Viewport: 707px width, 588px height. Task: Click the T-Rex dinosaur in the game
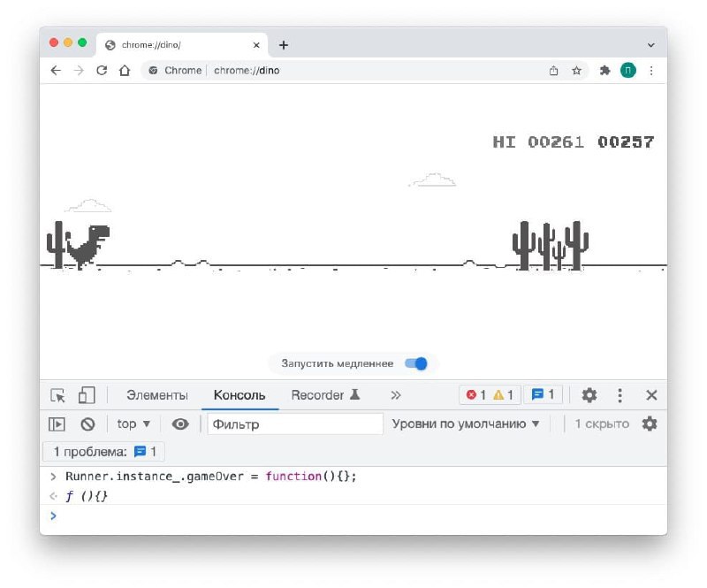[87, 247]
